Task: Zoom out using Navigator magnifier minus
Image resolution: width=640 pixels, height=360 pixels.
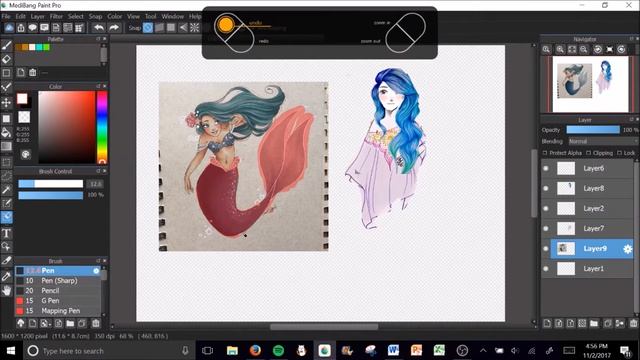Action: tap(584, 49)
